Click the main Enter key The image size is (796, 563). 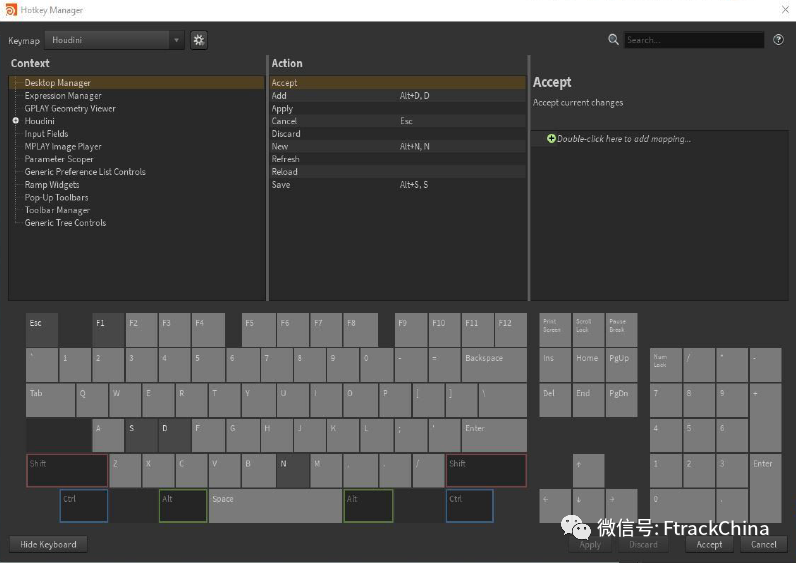pos(494,435)
